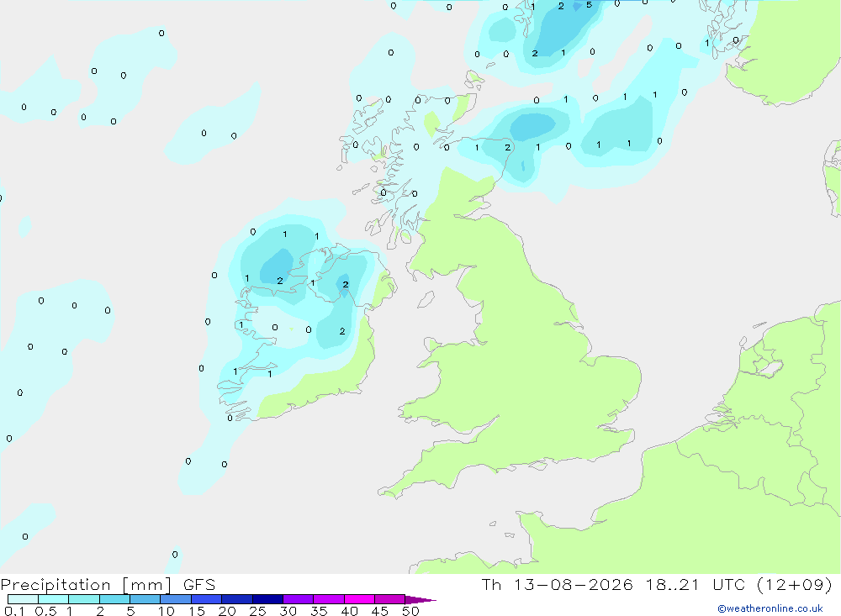Click the legend value label '0.1'

click(14, 611)
